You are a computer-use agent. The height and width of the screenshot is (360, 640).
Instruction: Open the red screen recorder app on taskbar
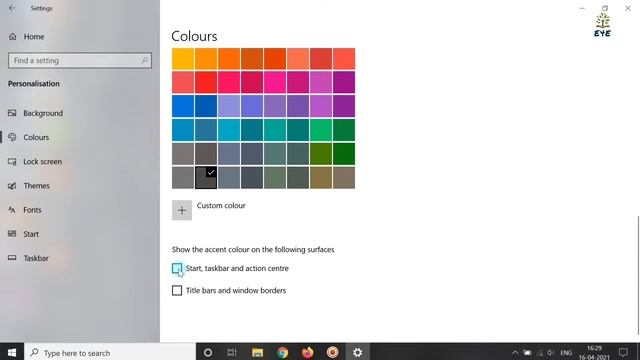pos(333,352)
